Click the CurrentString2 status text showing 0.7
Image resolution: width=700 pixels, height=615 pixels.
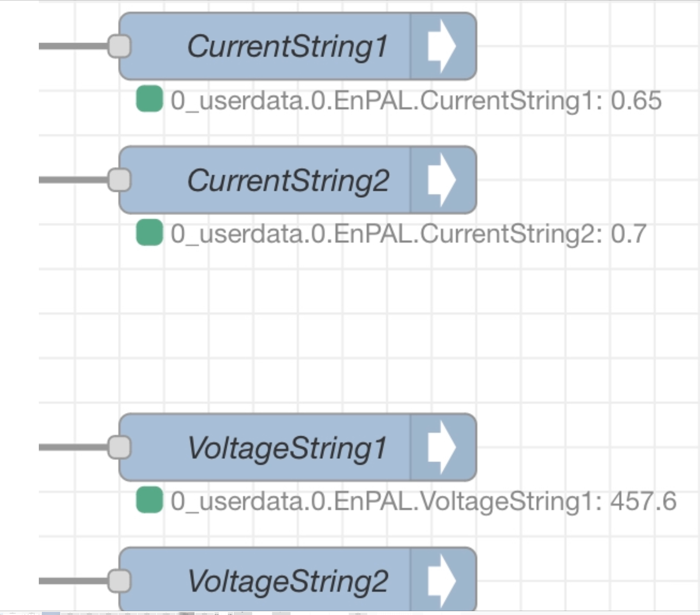[x=408, y=234]
